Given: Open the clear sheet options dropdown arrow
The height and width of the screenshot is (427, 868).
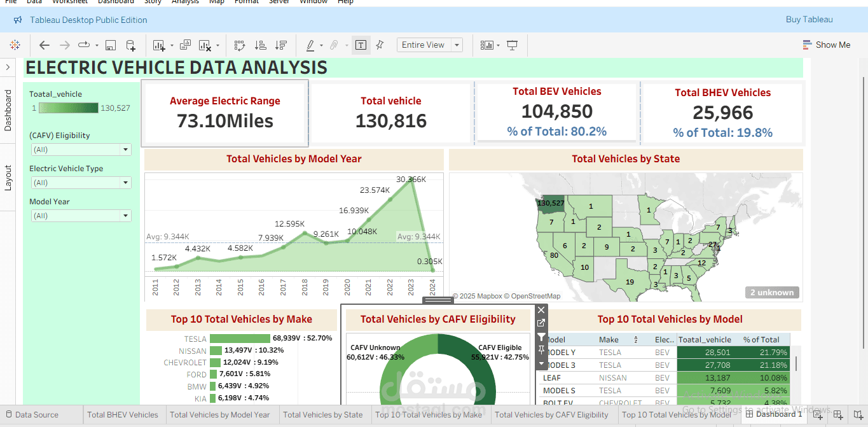Looking at the screenshot, I should [x=217, y=46].
